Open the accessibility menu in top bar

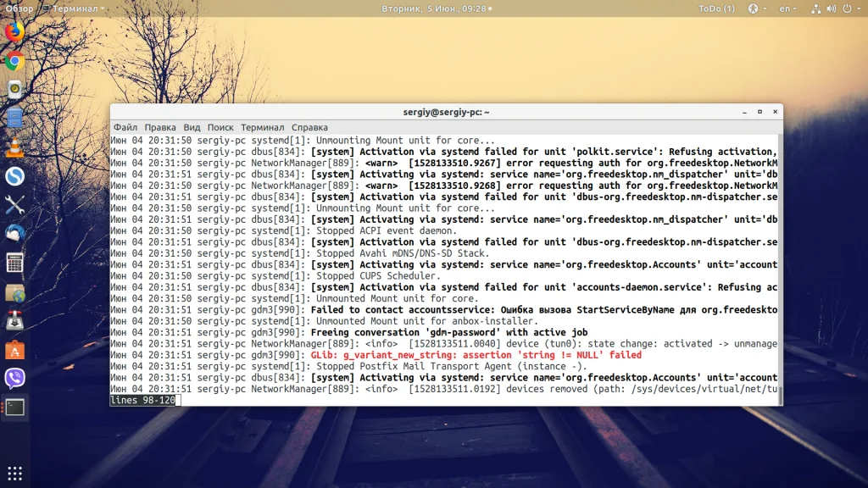[757, 8]
